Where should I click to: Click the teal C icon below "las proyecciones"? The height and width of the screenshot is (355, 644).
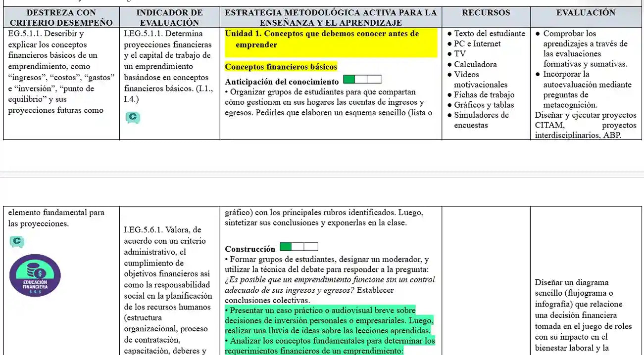(x=16, y=242)
